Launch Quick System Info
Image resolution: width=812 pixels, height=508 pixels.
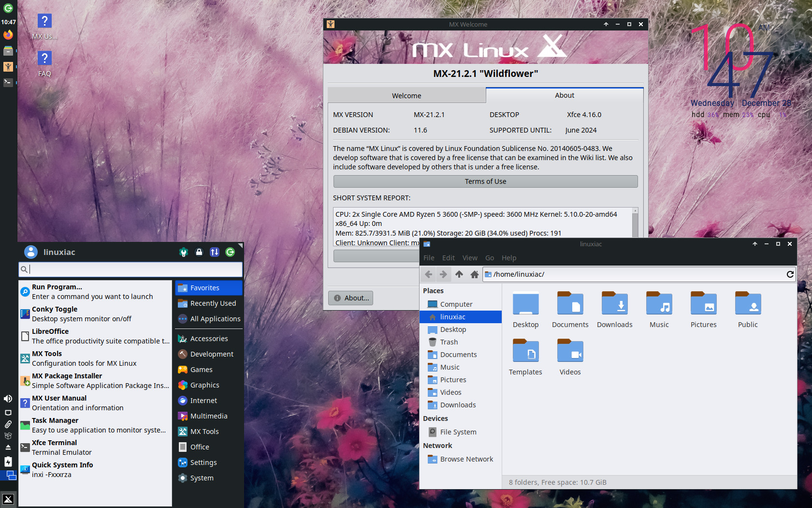pyautogui.click(x=95, y=470)
